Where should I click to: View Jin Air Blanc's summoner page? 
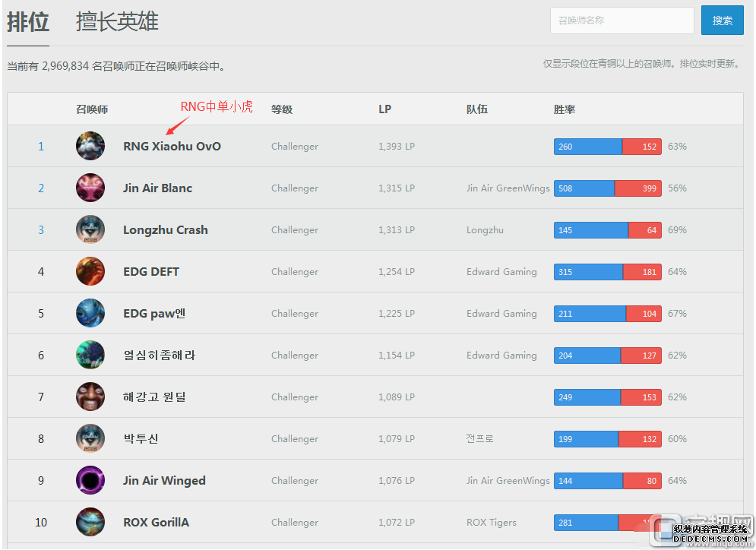click(158, 188)
